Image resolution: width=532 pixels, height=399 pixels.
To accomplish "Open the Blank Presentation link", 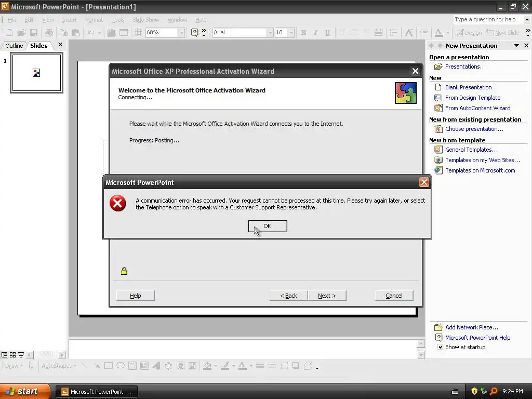I will tap(468, 87).
